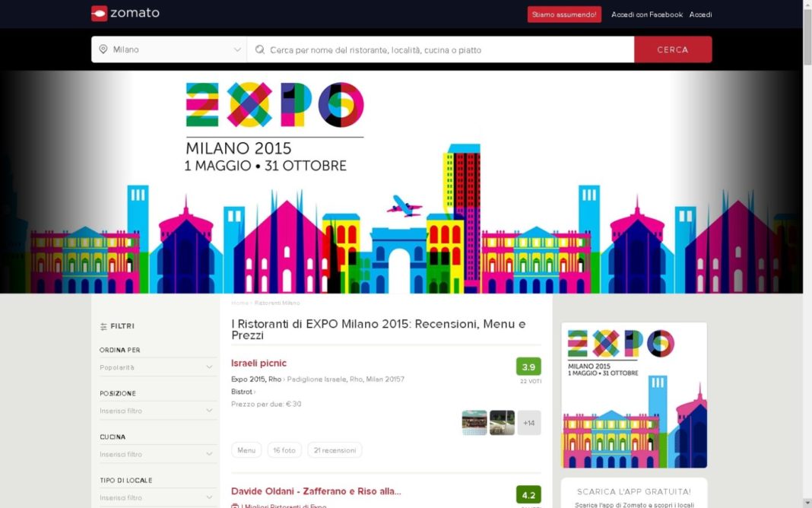
Task: Open first Israeli picnic photo thumbnail
Action: pyautogui.click(x=474, y=423)
